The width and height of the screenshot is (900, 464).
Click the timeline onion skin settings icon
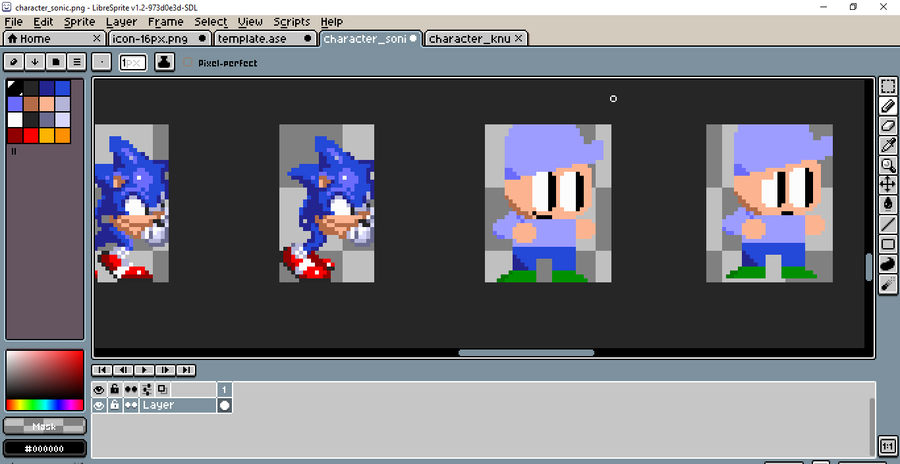(x=148, y=389)
